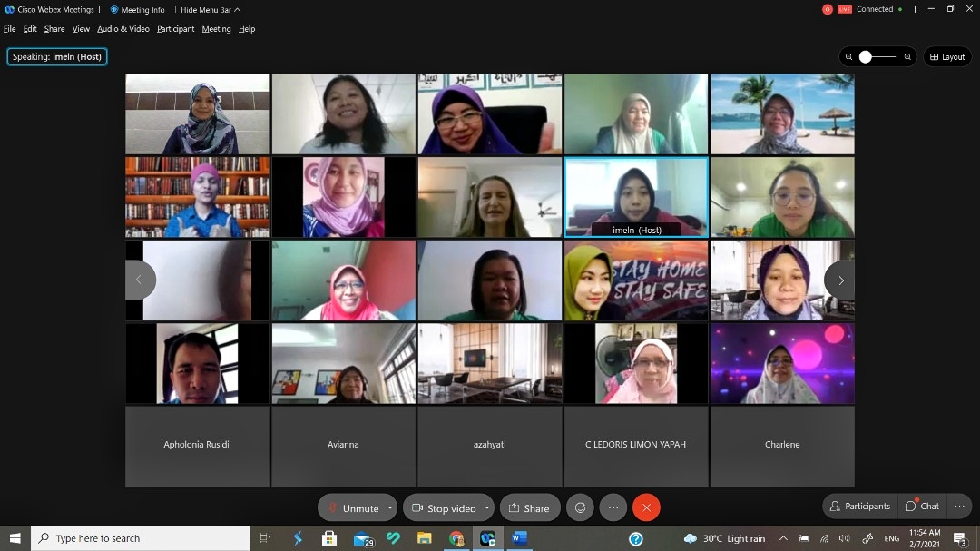Expand video options arrow beside Stop video
Image resolution: width=980 pixels, height=551 pixels.
[487, 508]
